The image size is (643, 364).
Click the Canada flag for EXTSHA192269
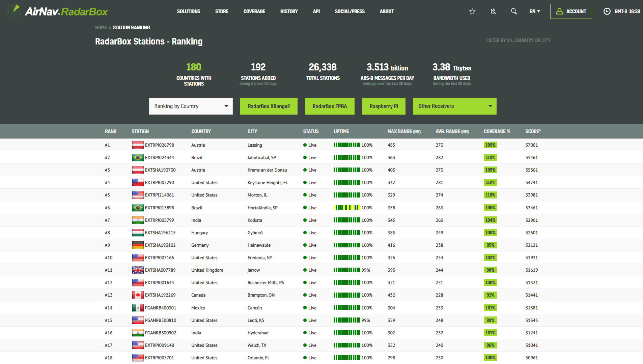(x=138, y=295)
